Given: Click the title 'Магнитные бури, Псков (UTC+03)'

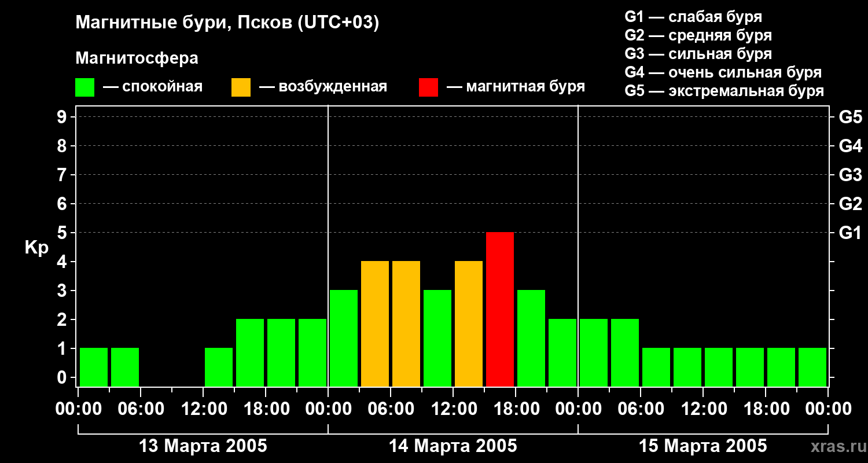Looking at the screenshot, I should coord(227,23).
